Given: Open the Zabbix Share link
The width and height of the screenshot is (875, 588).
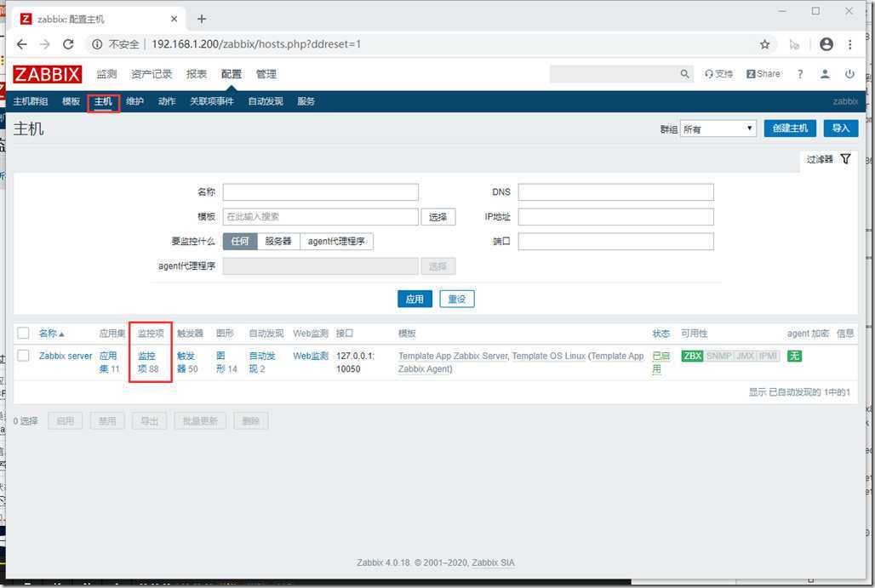Looking at the screenshot, I should point(763,74).
